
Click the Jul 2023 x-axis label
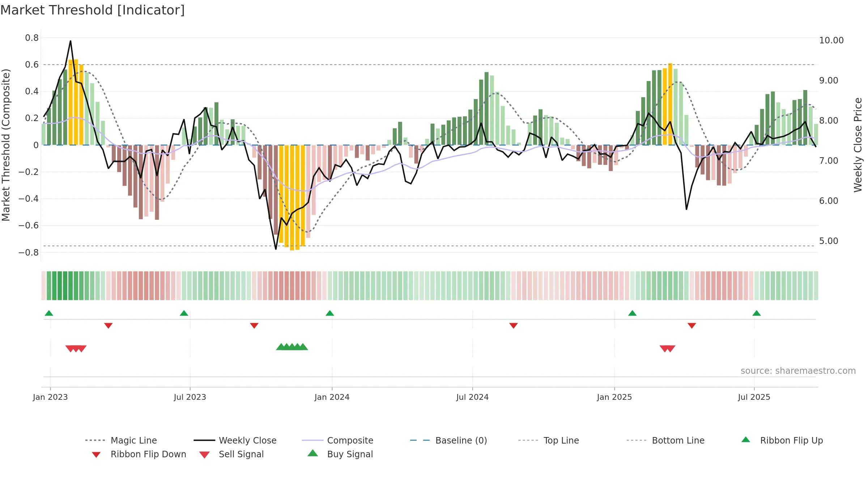coord(190,397)
